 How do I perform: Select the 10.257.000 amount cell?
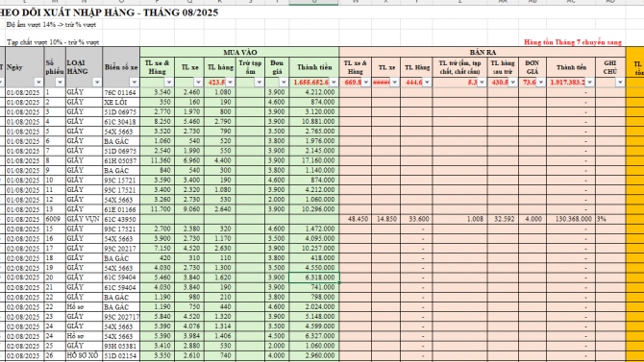coord(314,249)
